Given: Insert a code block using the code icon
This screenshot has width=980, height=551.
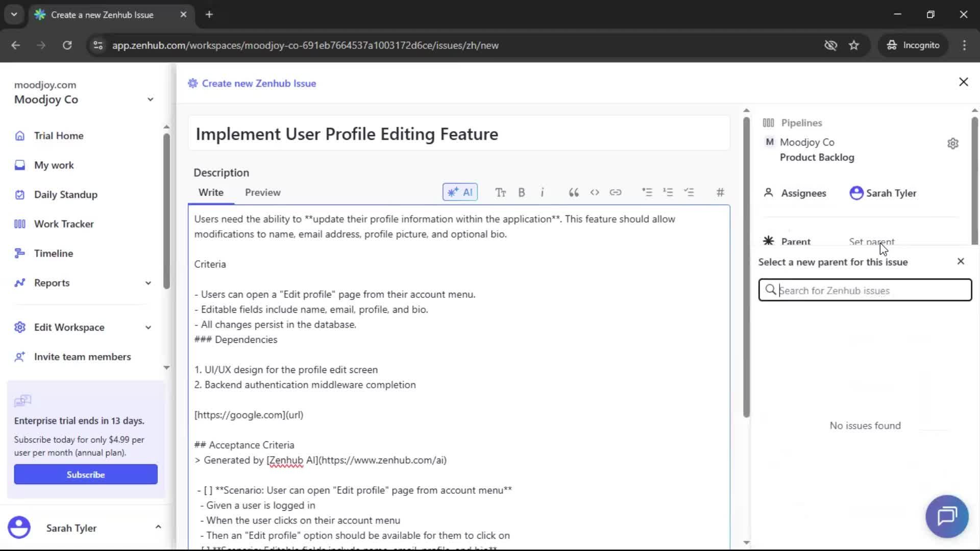Looking at the screenshot, I should pyautogui.click(x=594, y=192).
